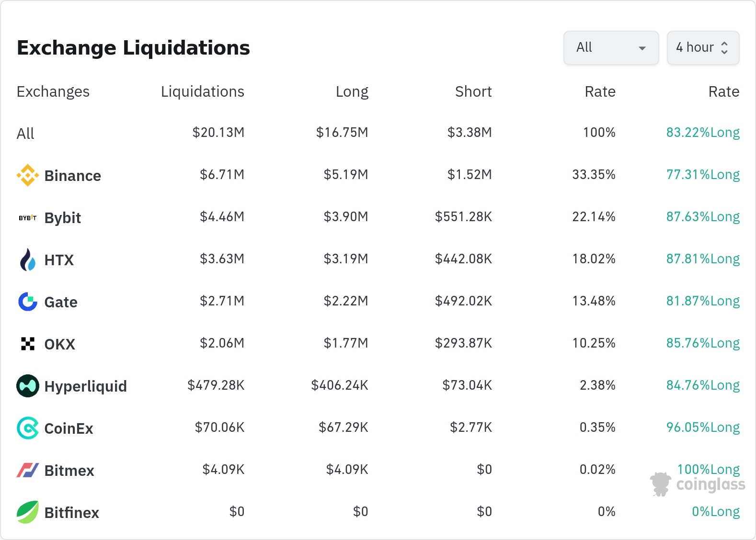756x540 pixels.
Task: Click the Bitfinex leaf logo icon
Action: pos(28,512)
